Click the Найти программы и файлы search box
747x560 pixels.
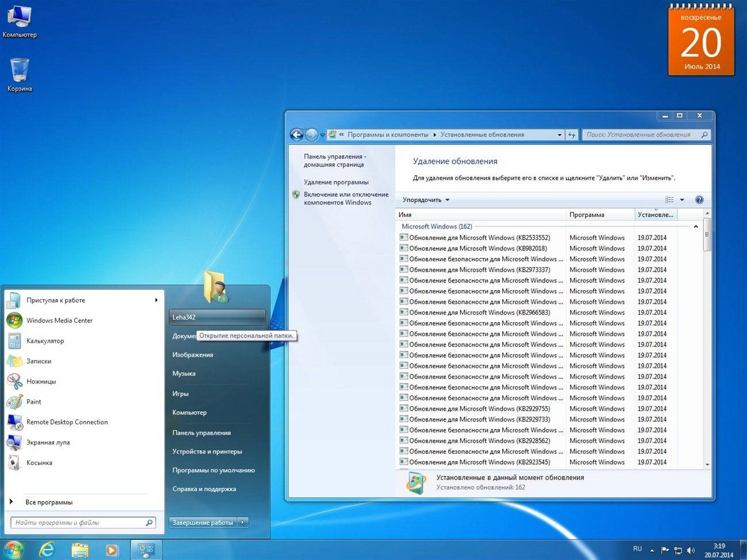83,523
